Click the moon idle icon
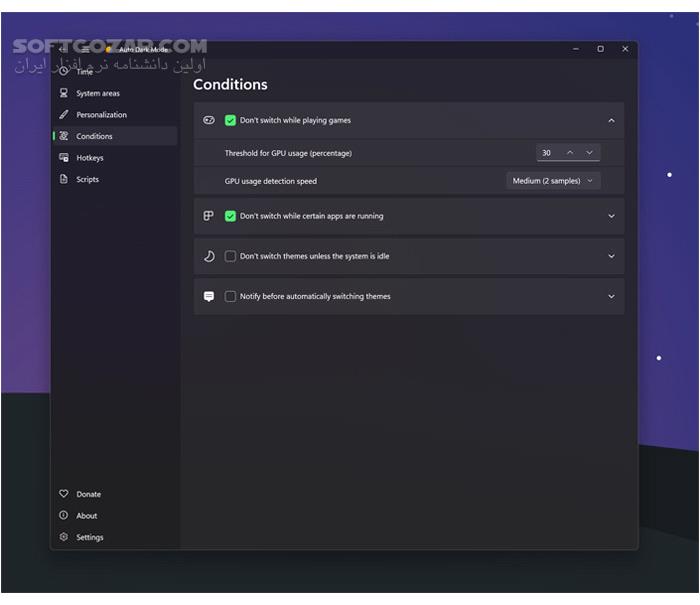 208,256
